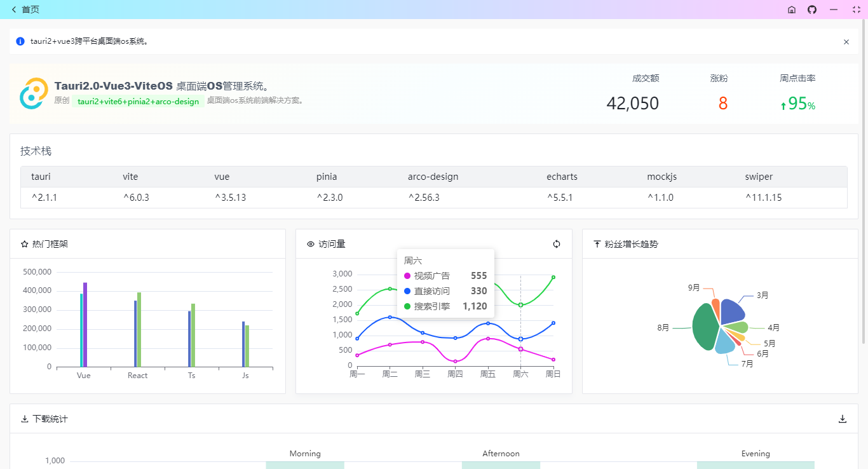The width and height of the screenshot is (868, 469).
Task: Click the download icon in 下载统计 panel
Action: [843, 419]
